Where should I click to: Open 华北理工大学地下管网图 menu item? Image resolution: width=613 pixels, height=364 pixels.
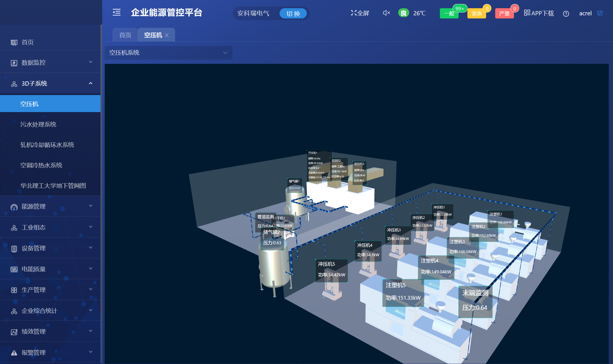(53, 186)
